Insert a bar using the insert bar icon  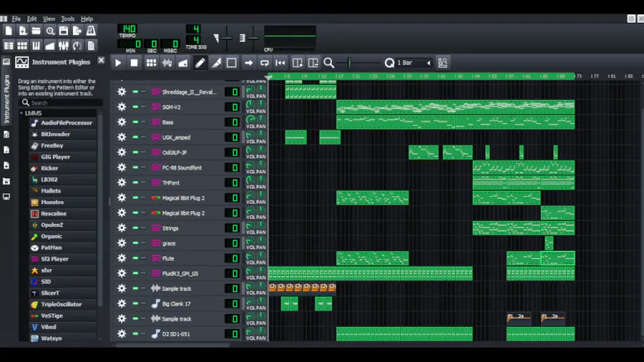298,63
